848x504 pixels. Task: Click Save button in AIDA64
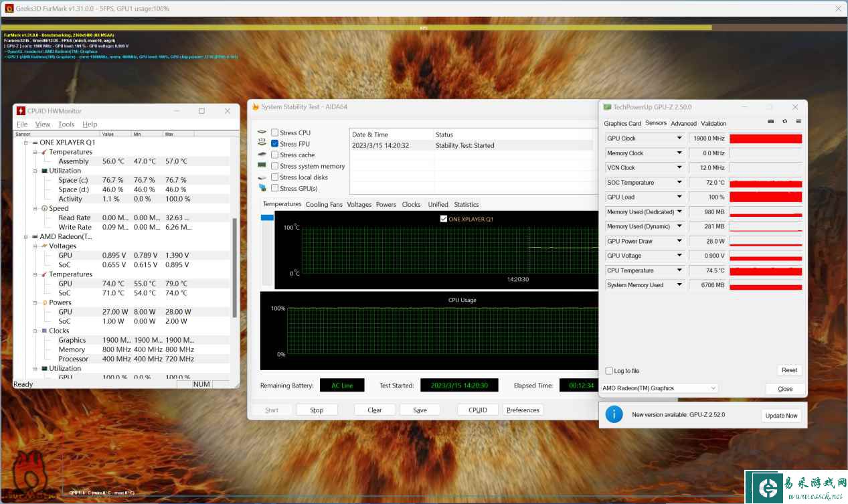tap(420, 410)
